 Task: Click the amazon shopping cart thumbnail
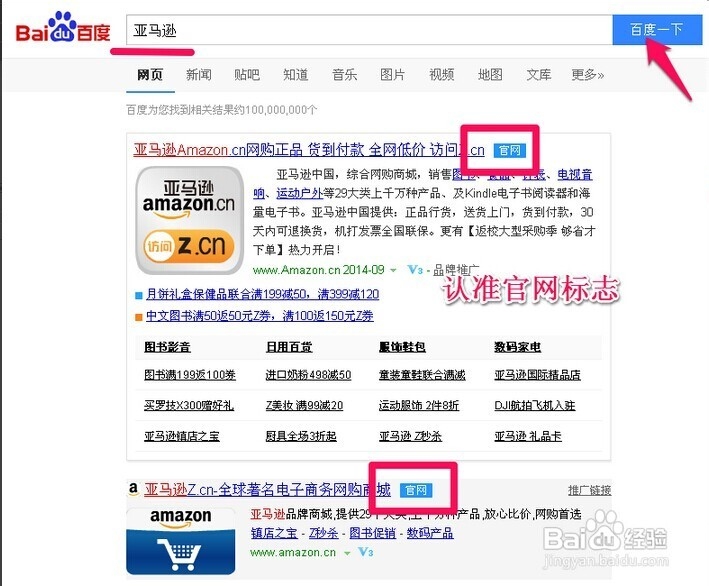(x=180, y=541)
